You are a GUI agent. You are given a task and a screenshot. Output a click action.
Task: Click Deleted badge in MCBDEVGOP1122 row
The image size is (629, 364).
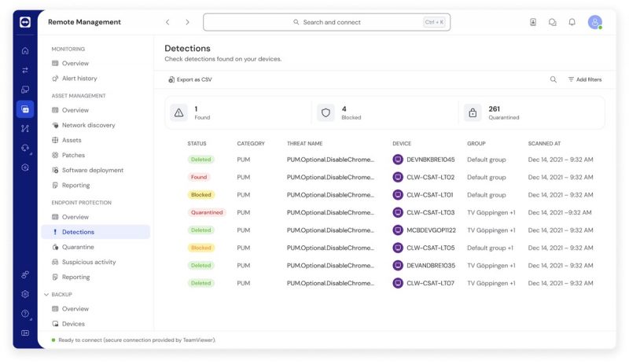201,230
